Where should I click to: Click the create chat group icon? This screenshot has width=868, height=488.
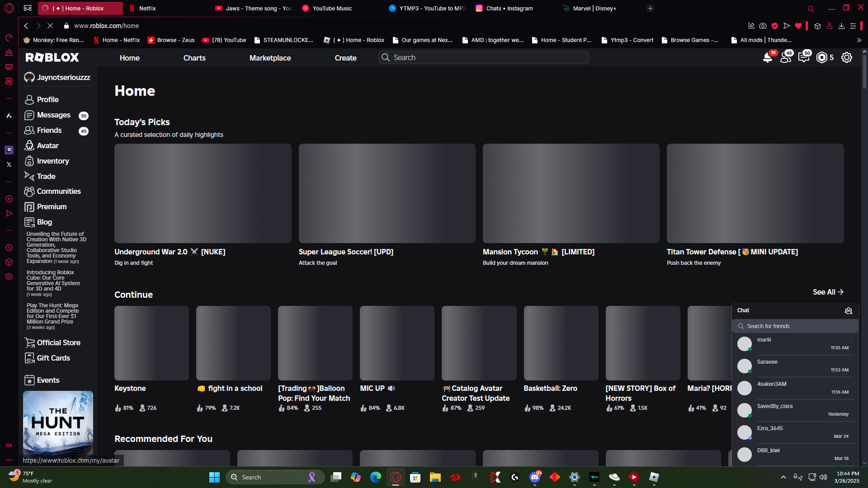848,311
